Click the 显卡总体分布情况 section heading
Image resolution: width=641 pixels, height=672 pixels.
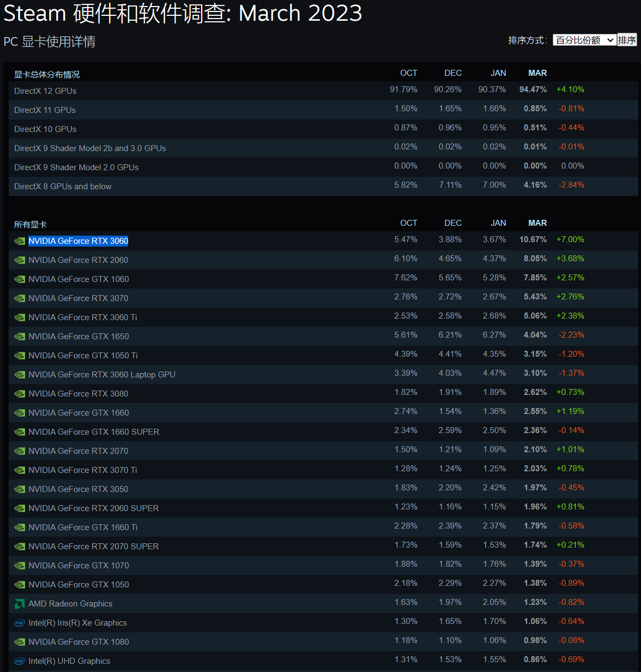coord(47,75)
